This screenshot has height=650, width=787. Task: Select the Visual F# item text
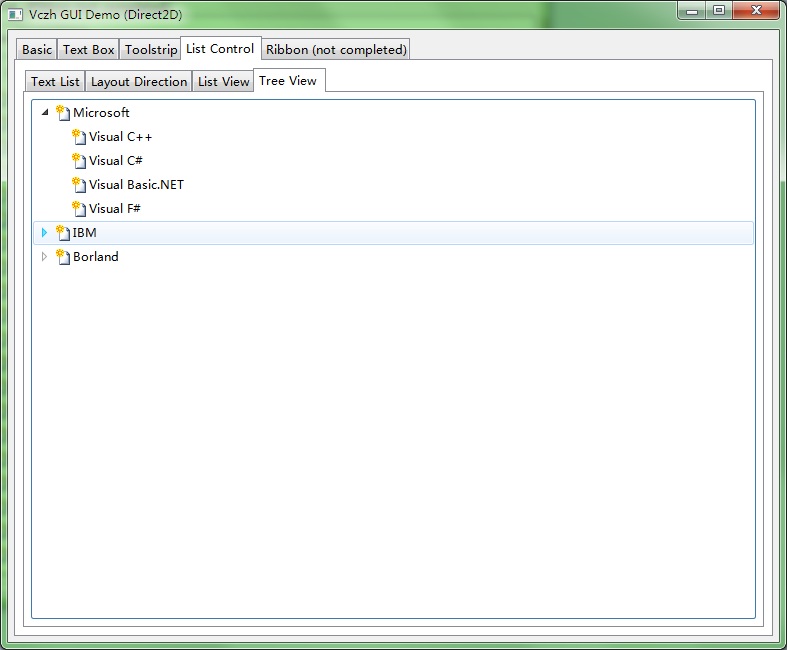coord(115,208)
